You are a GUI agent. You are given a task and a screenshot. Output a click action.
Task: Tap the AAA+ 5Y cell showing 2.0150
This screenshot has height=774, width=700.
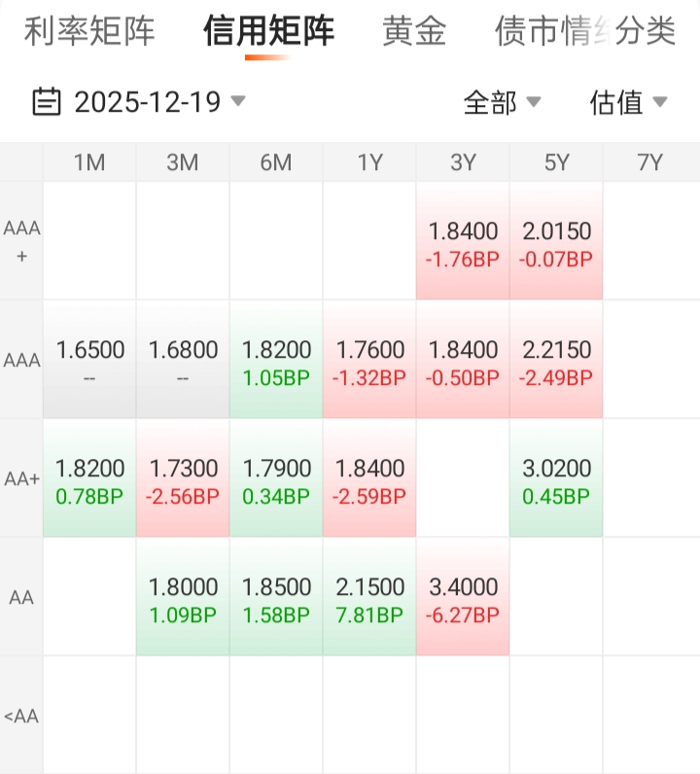pyautogui.click(x=556, y=243)
